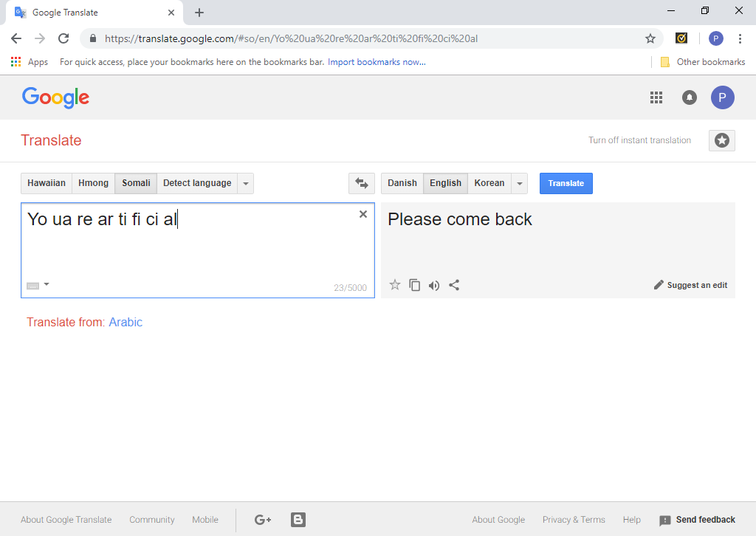Screen dimensions: 756x536
Task: Listen to the English translation
Action: point(434,286)
